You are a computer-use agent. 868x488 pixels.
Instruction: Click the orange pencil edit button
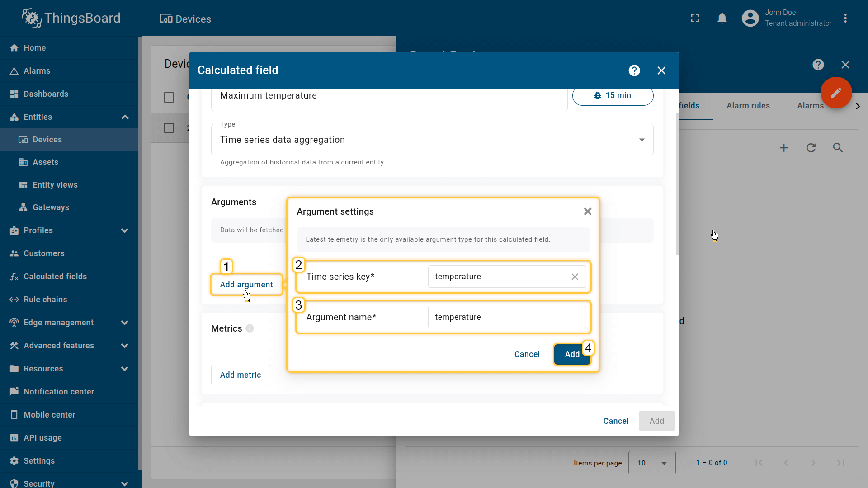coord(836,93)
